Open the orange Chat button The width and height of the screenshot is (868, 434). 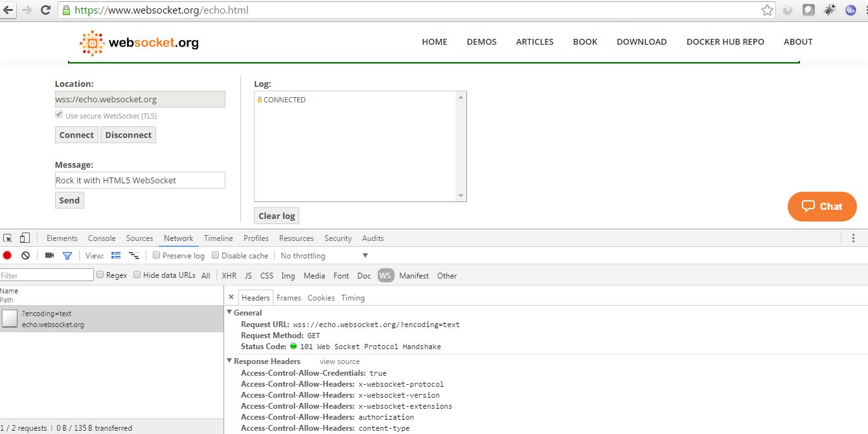(x=822, y=207)
